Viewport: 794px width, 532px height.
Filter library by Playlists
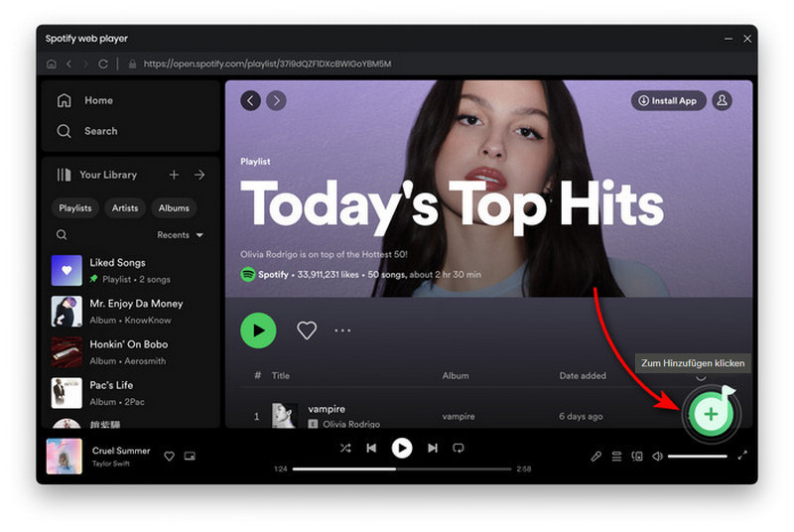pyautogui.click(x=75, y=208)
